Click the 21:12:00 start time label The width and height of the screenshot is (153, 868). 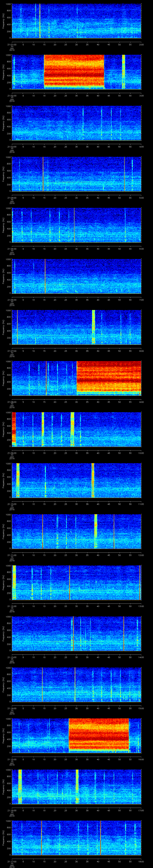pos(12,606)
